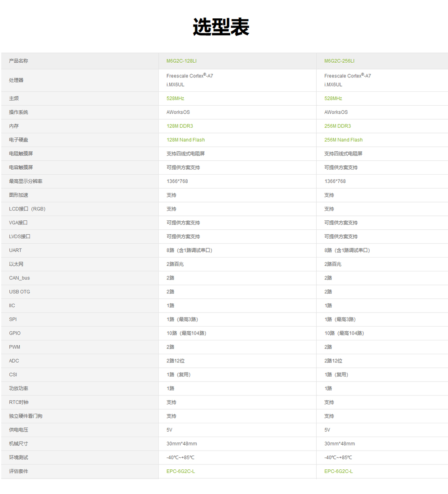The width and height of the screenshot is (448, 494).
Task: Click the 以太网 row label
Action: pos(16,264)
